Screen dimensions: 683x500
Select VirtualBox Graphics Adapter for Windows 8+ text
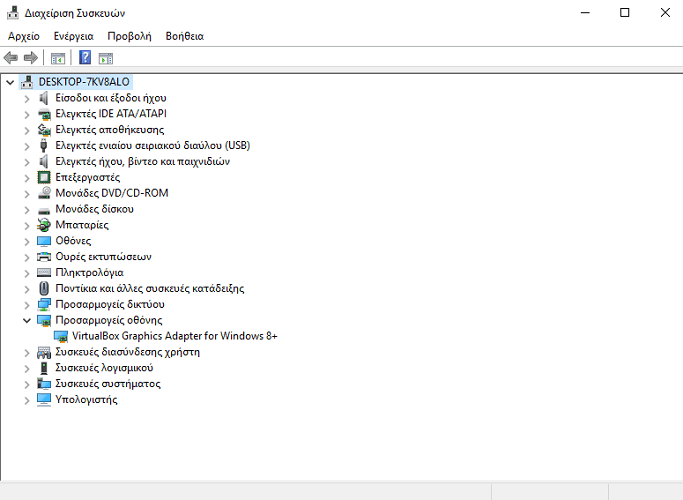point(175,336)
